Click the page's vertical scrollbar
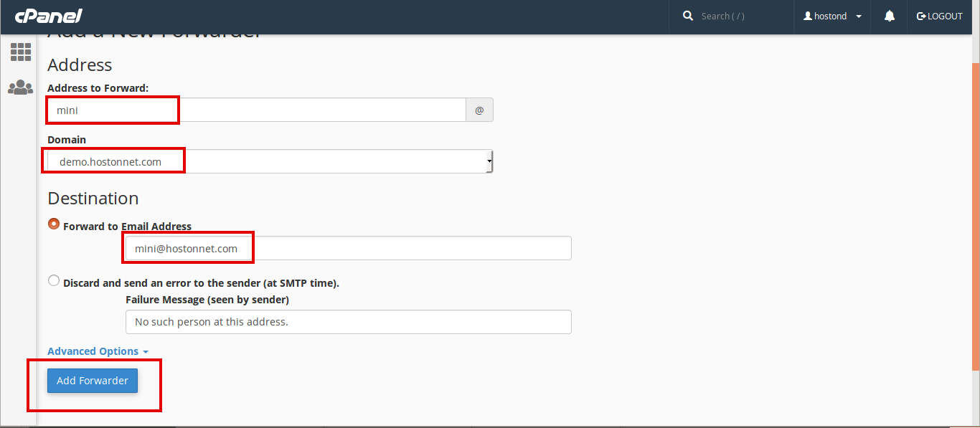 (976, 215)
